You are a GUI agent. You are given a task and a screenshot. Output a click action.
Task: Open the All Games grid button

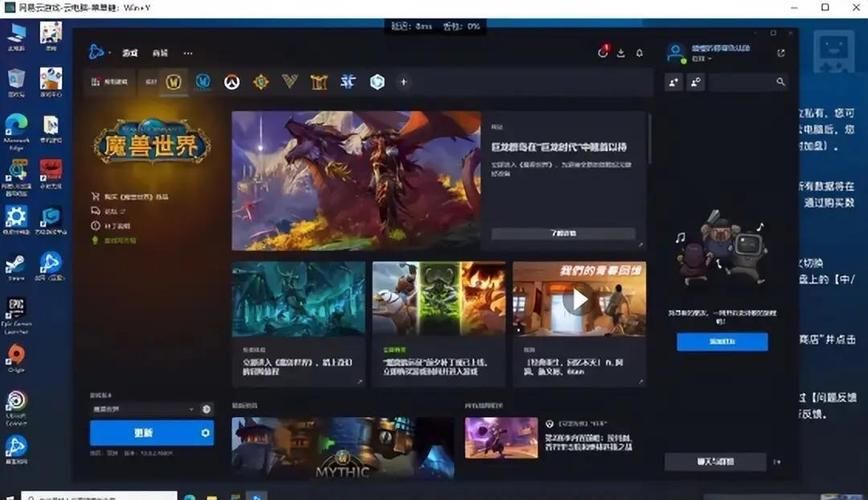[109, 82]
